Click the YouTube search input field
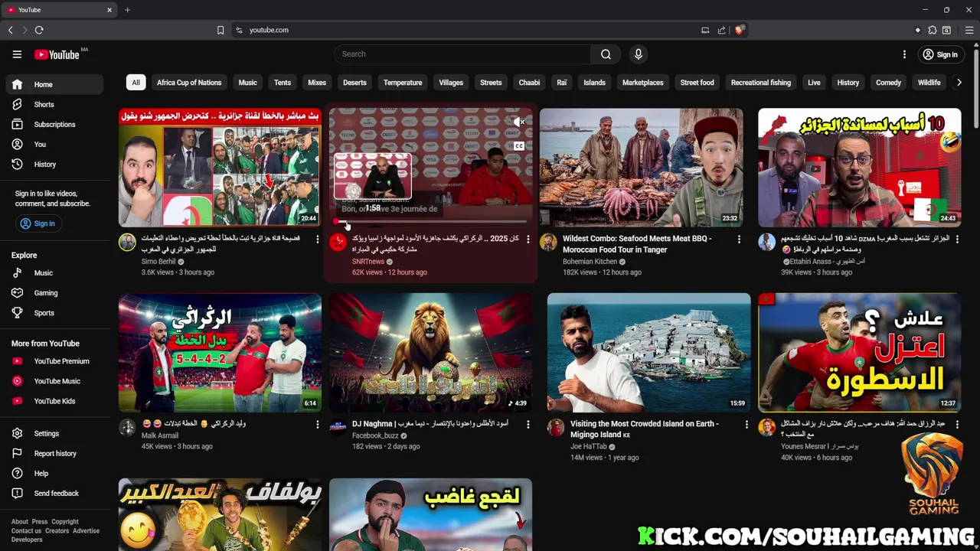The width and height of the screenshot is (980, 551). point(462,54)
